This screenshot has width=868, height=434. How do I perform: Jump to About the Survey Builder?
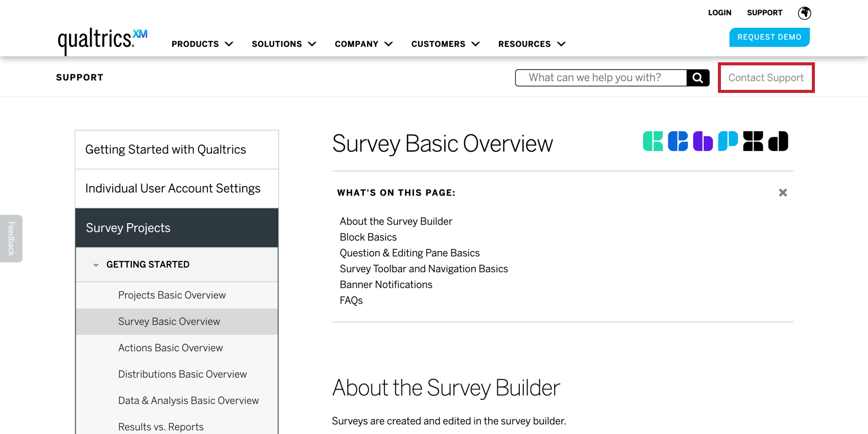click(396, 221)
